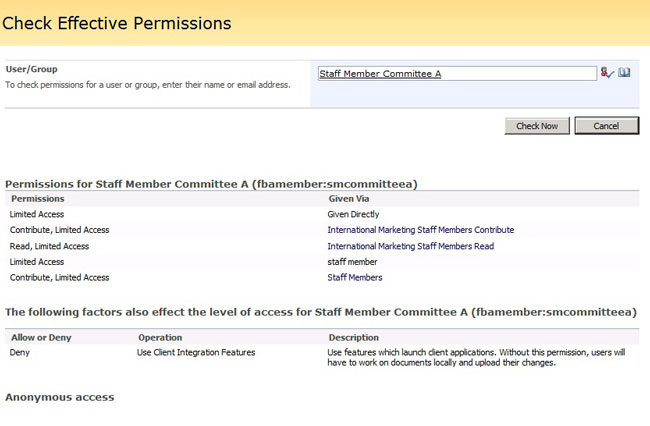Select the Allow or Deny column header
The width and height of the screenshot is (650, 426).
pyautogui.click(x=39, y=338)
